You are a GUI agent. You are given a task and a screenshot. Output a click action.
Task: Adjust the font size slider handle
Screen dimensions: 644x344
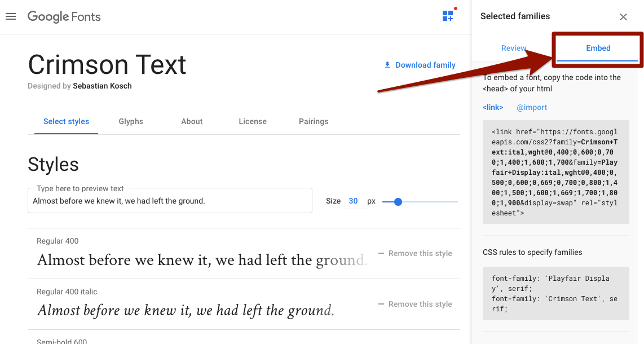pyautogui.click(x=398, y=202)
